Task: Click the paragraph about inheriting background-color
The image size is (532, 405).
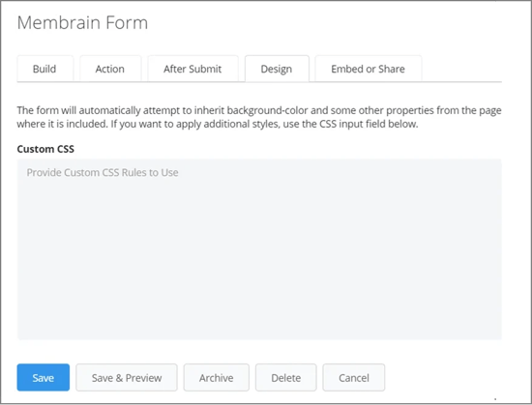Action: 259,117
